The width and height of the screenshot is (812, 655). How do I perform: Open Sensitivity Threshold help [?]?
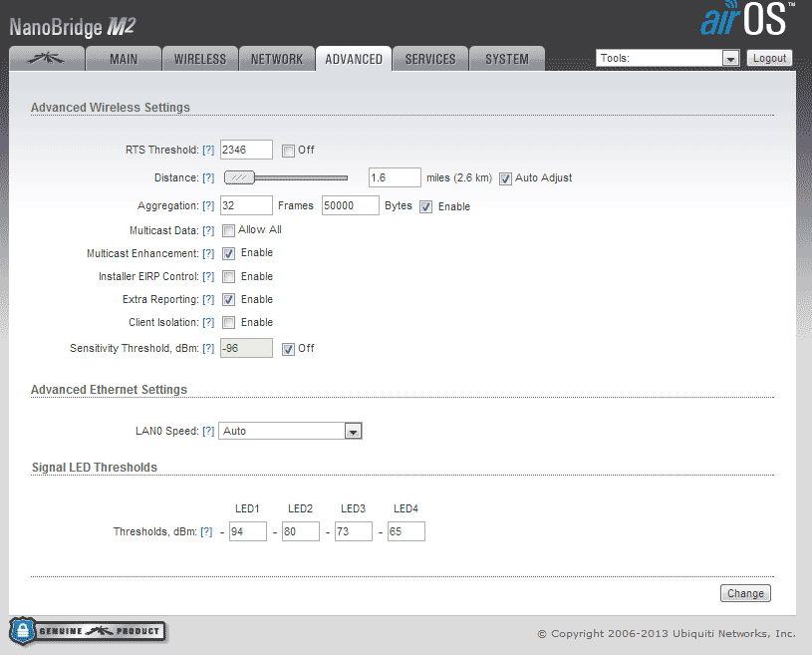tap(208, 348)
